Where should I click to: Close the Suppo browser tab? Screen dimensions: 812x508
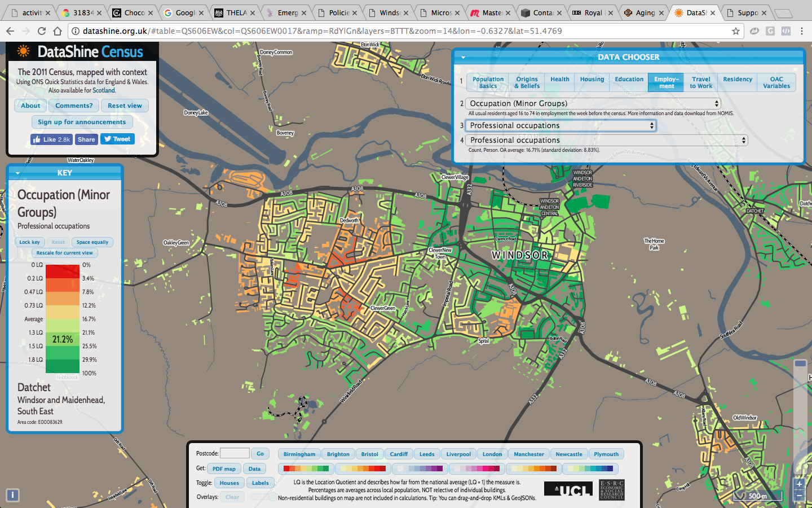tap(764, 12)
